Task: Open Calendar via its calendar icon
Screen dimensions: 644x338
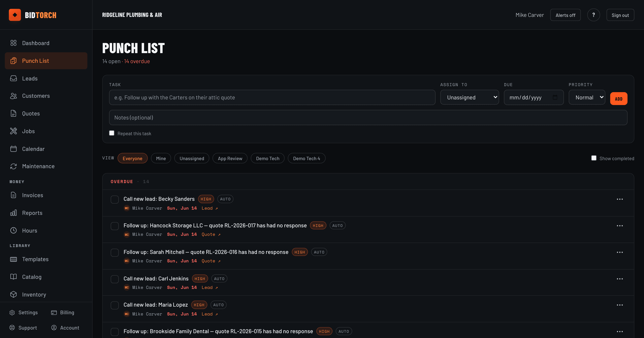Action: 13,149
